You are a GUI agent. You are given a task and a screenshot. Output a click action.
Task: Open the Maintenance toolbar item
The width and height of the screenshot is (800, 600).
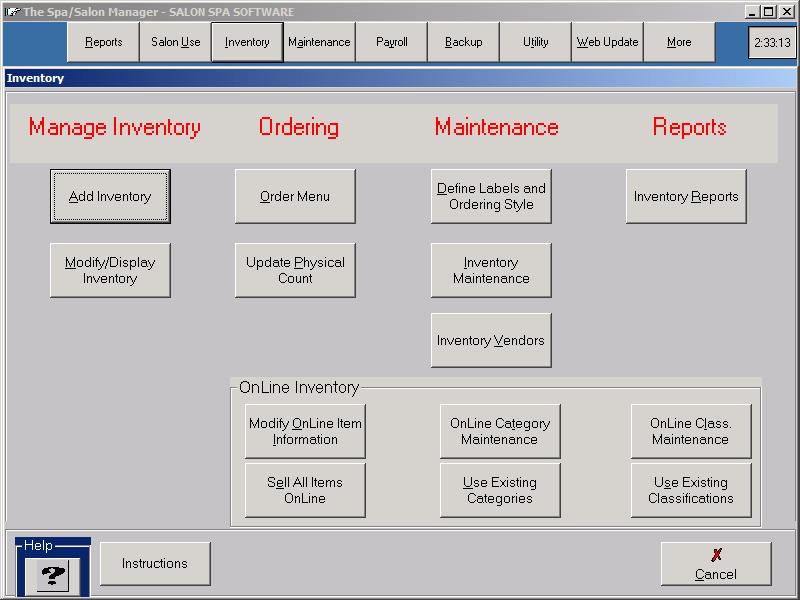pyautogui.click(x=319, y=43)
